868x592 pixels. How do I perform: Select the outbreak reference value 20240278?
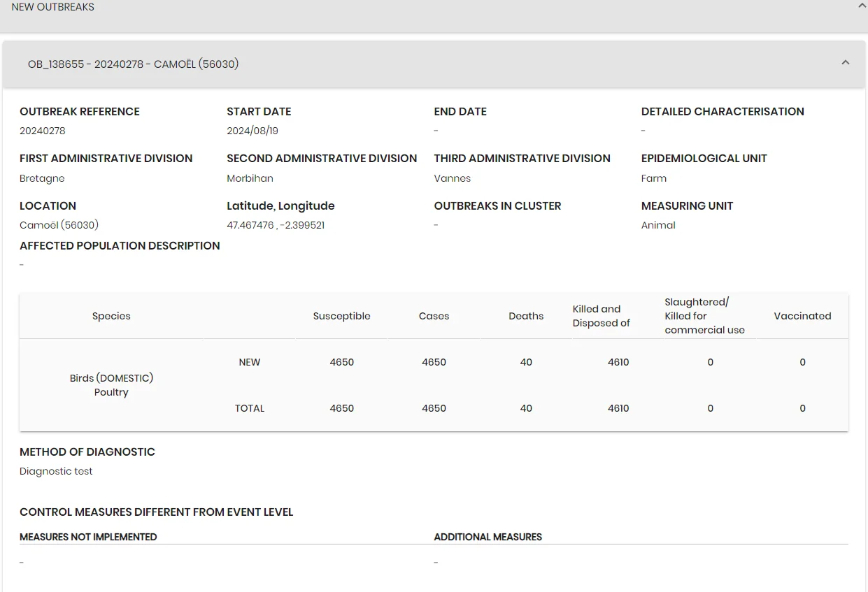43,131
